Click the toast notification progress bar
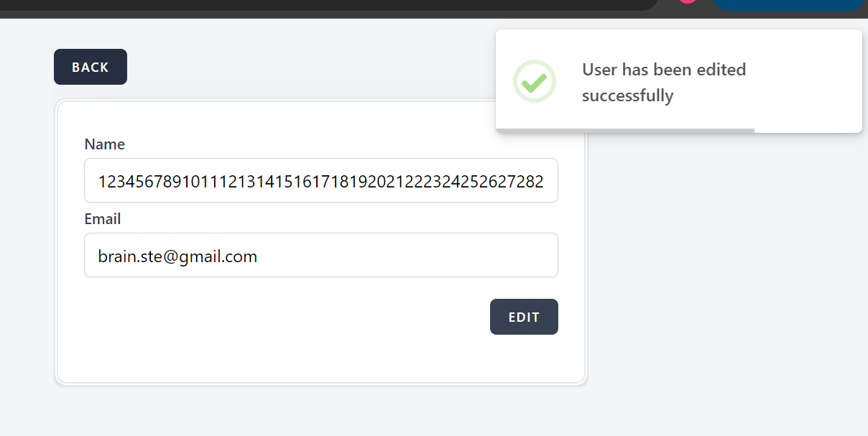 625,131
